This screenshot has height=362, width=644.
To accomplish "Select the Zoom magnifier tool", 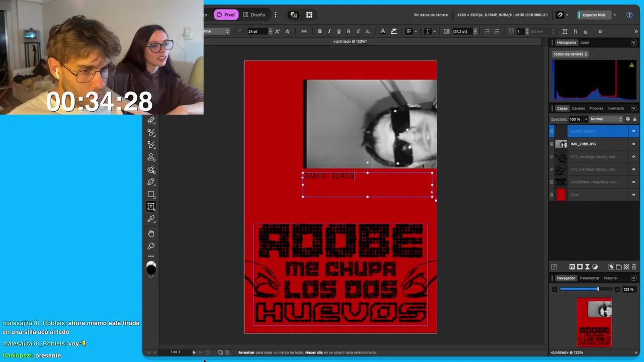I will click(151, 246).
